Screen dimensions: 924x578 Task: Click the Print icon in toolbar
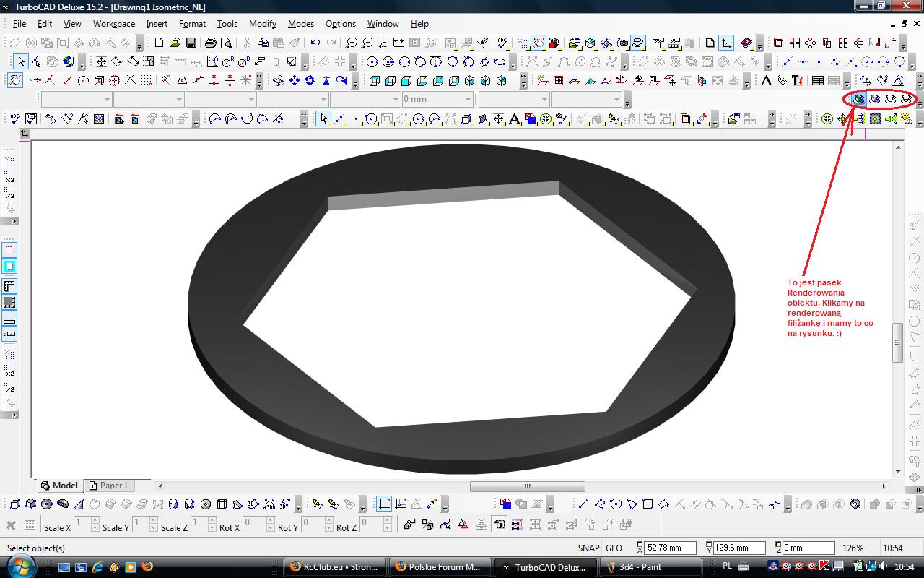[210, 43]
